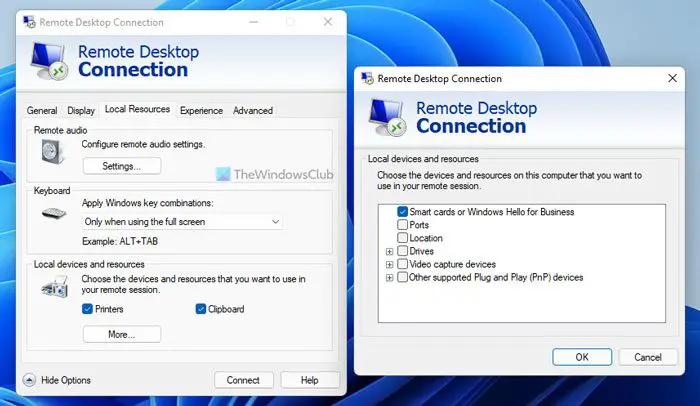The width and height of the screenshot is (700, 406).
Task: Click 'Configure remote audio settings.' text
Action: [143, 144]
